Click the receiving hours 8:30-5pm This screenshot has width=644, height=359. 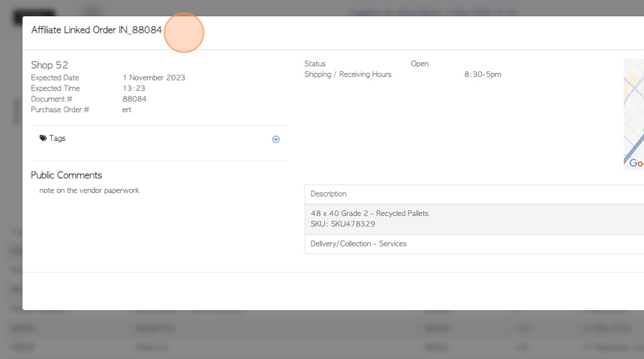(482, 74)
